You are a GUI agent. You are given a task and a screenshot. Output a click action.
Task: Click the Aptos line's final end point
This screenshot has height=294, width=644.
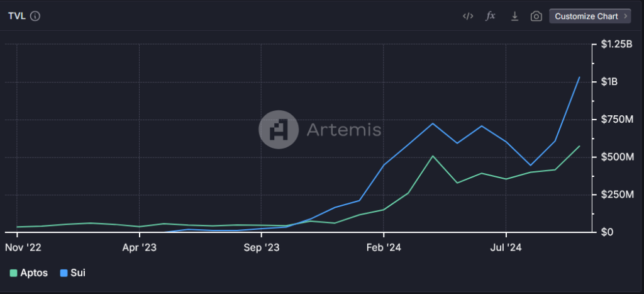point(579,146)
